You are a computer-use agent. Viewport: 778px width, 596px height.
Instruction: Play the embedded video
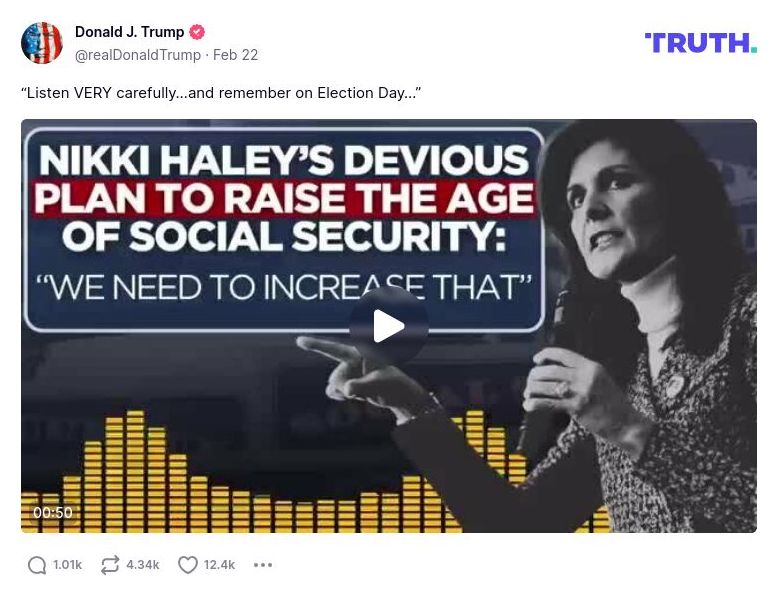[389, 326]
